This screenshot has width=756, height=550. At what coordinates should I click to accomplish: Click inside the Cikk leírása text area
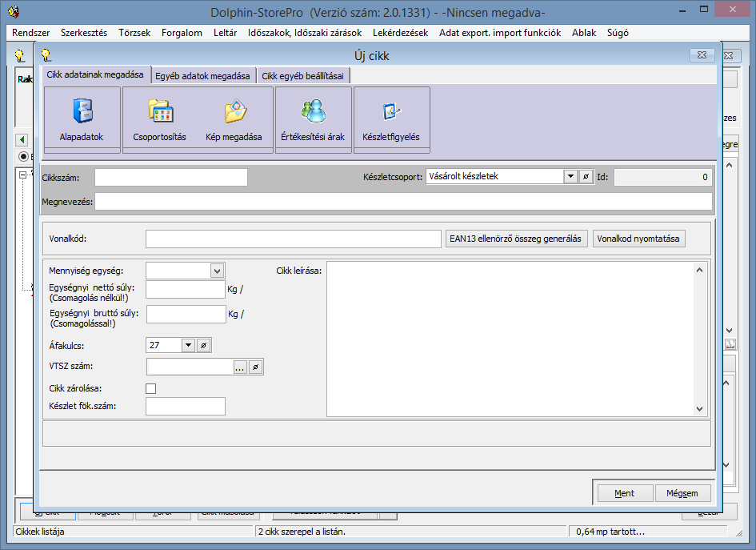pos(510,339)
